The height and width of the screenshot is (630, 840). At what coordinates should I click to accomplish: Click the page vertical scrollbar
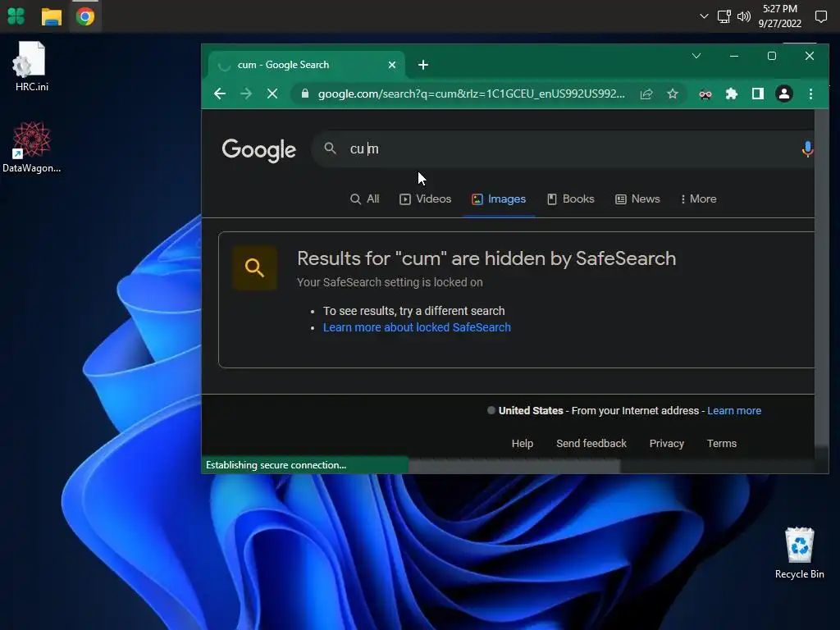click(821, 279)
